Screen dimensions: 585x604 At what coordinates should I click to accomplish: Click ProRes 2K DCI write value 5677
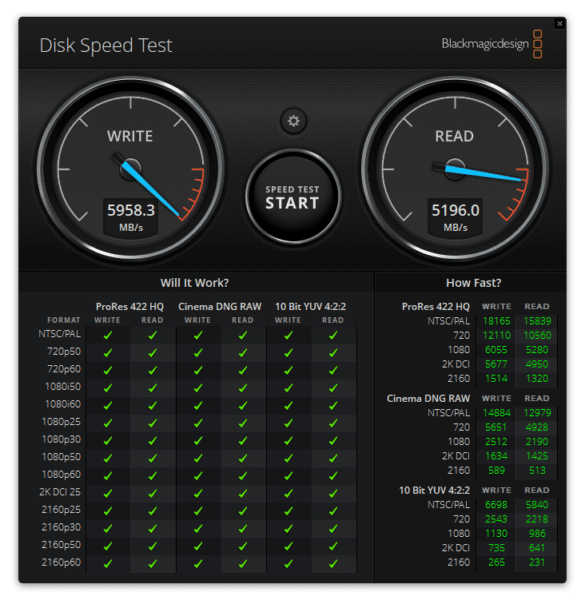[496, 364]
